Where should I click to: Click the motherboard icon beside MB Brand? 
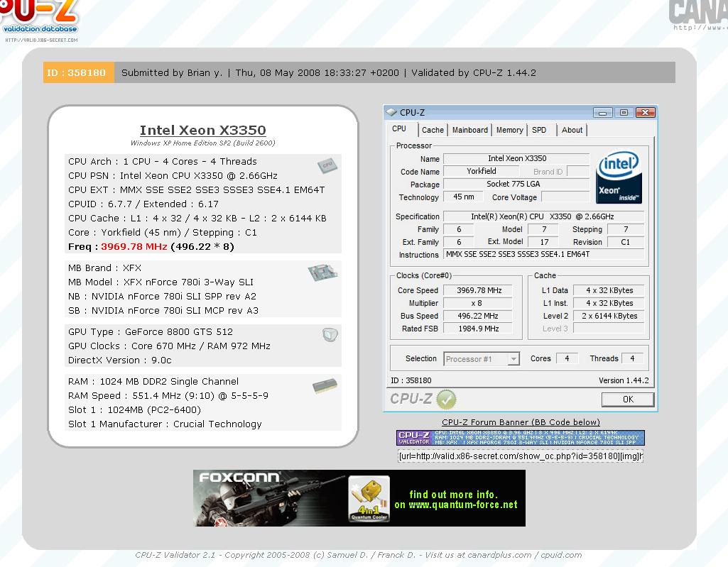click(322, 273)
